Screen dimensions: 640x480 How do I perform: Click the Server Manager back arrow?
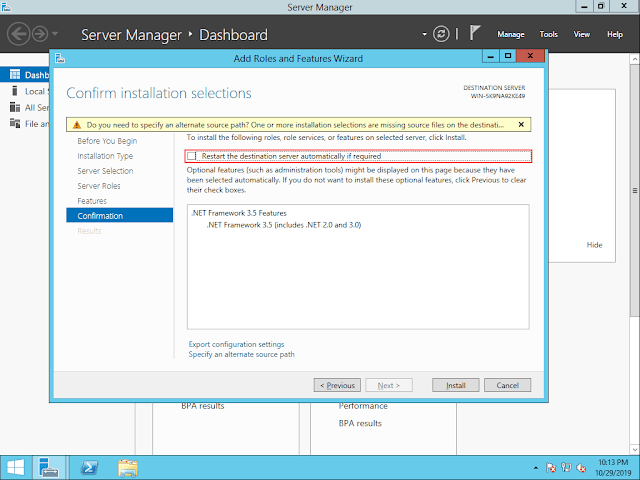point(18,34)
